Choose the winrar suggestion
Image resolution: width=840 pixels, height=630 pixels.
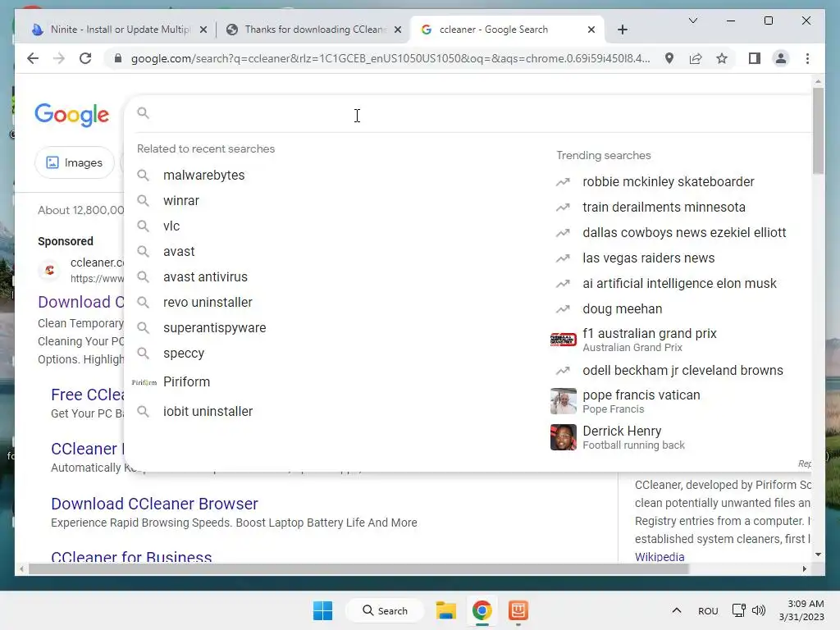[x=181, y=200]
